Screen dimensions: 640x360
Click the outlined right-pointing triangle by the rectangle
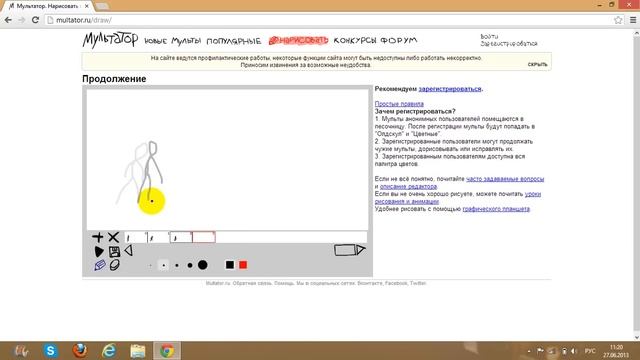pos(361,249)
